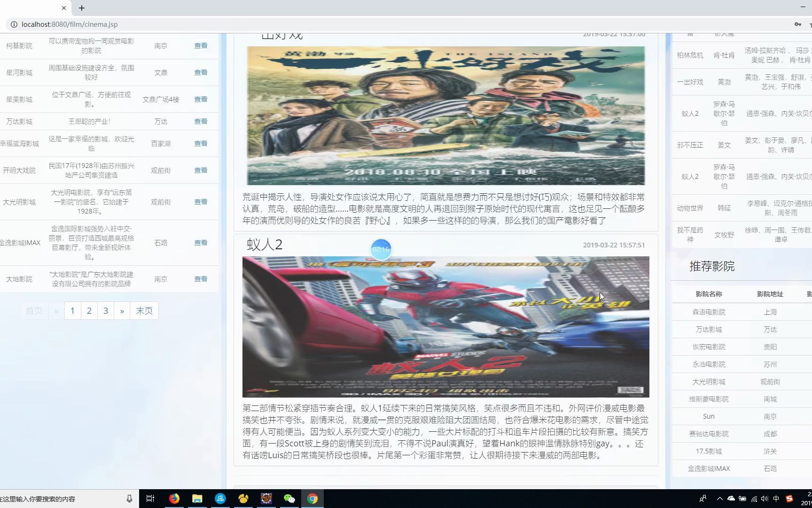
Task: Select 赛驰达电影院 in recommended cinemas
Action: (x=709, y=434)
